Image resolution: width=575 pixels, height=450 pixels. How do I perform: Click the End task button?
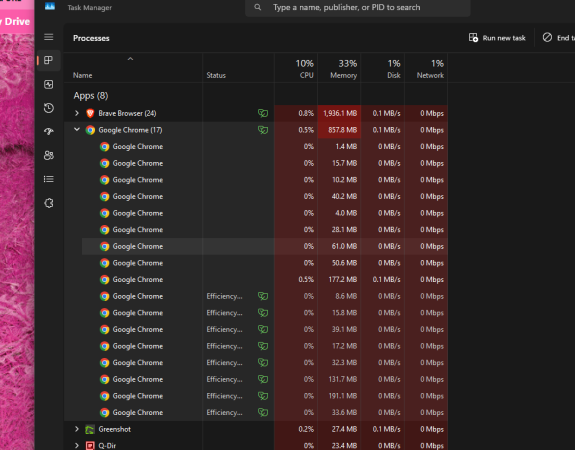tap(558, 38)
